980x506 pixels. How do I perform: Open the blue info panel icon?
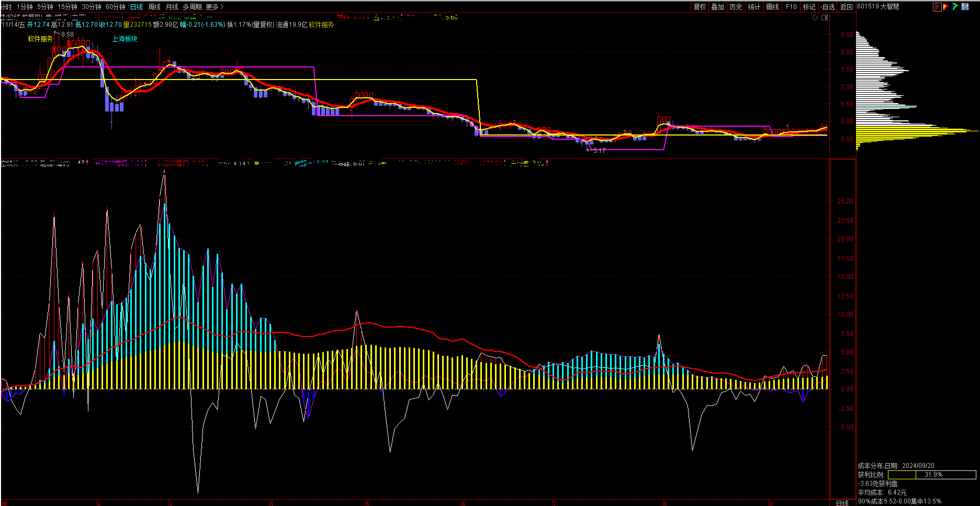point(965,7)
